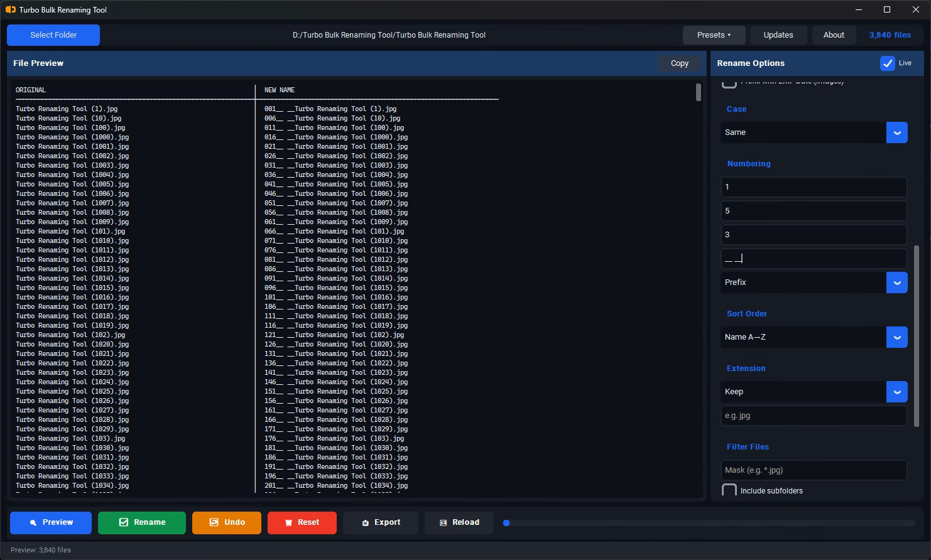Click the Select Folder button
The height and width of the screenshot is (560, 931).
click(53, 35)
